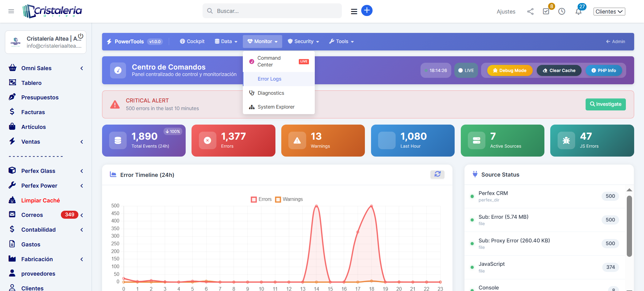
Task: Open the tasks checklist icon
Action: pos(546,12)
